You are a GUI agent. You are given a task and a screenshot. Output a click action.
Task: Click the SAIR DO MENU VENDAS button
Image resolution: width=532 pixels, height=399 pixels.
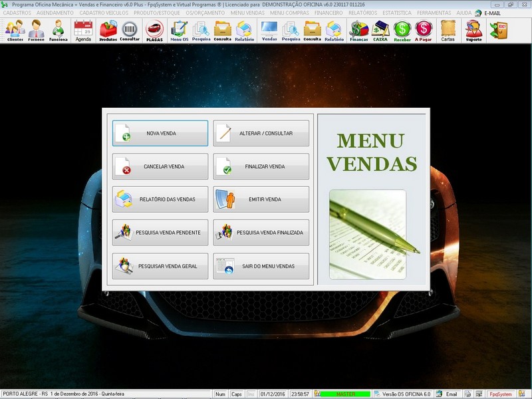coord(261,266)
